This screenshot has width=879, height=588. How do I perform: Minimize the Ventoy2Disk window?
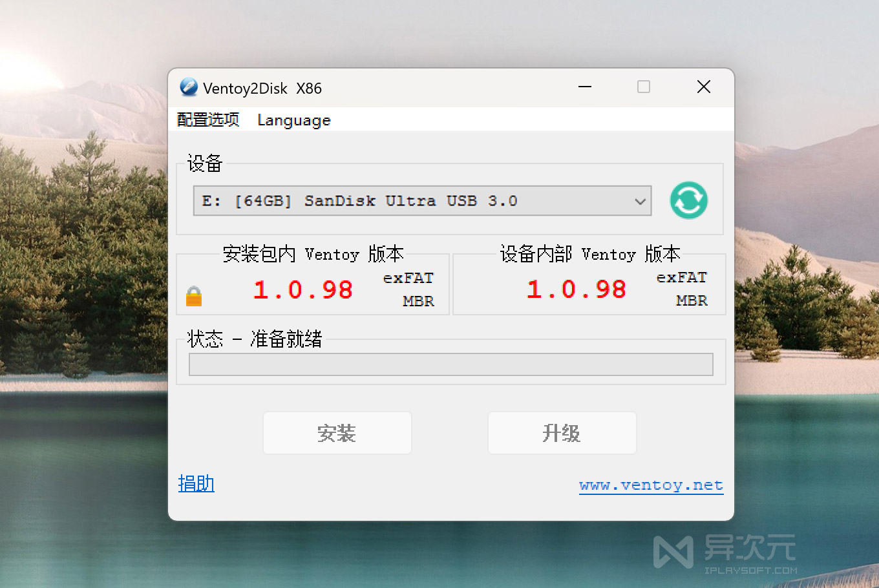[584, 87]
